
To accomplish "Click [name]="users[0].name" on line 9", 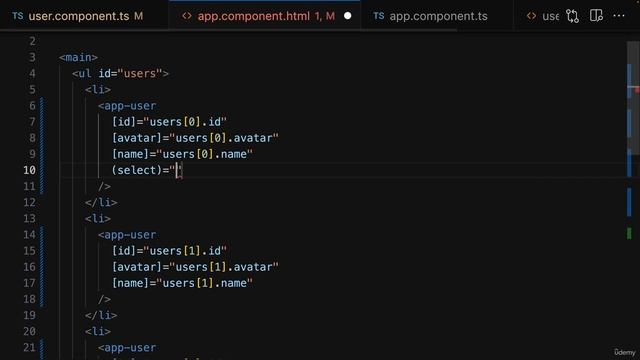I will (182, 154).
